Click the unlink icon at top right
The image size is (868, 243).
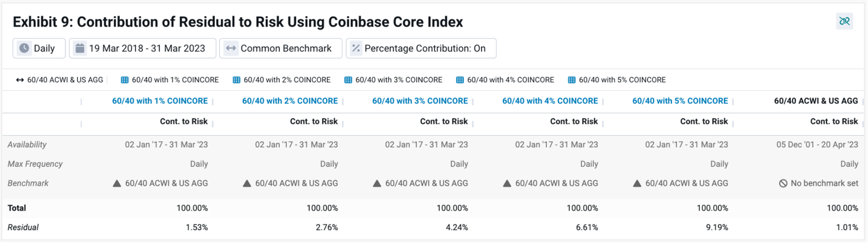[x=844, y=21]
